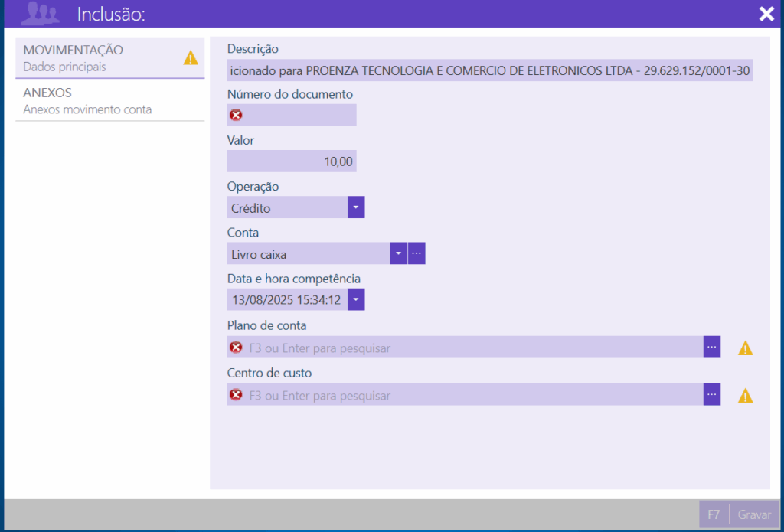Click warning icon on Movimentação tab
This screenshot has height=532, width=784.
(191, 57)
